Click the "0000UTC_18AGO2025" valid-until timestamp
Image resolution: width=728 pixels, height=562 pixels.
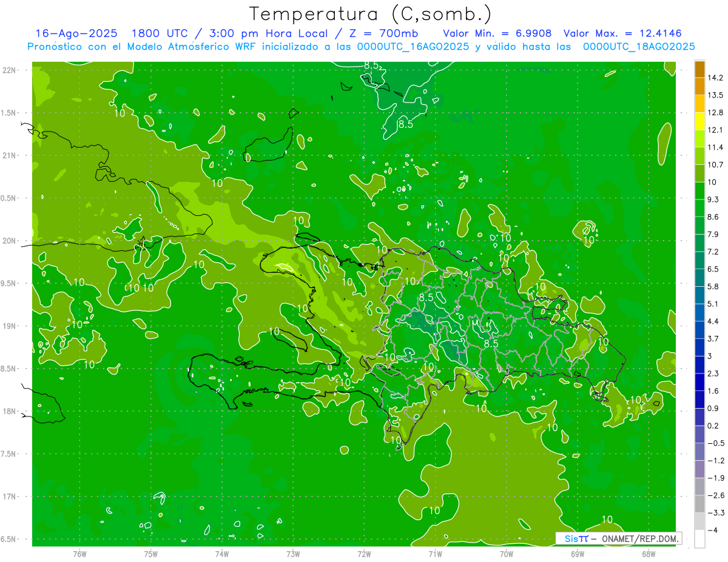point(639,47)
